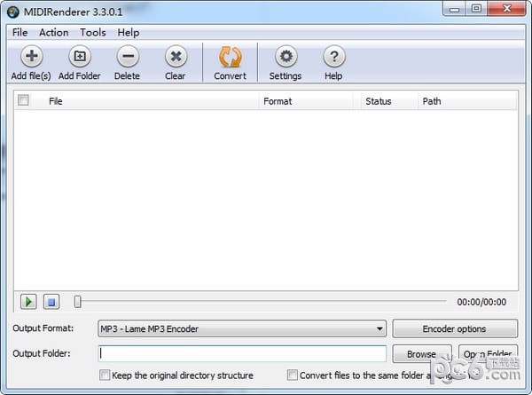Open the Output Format dropdown
The image size is (532, 395).
tap(242, 328)
